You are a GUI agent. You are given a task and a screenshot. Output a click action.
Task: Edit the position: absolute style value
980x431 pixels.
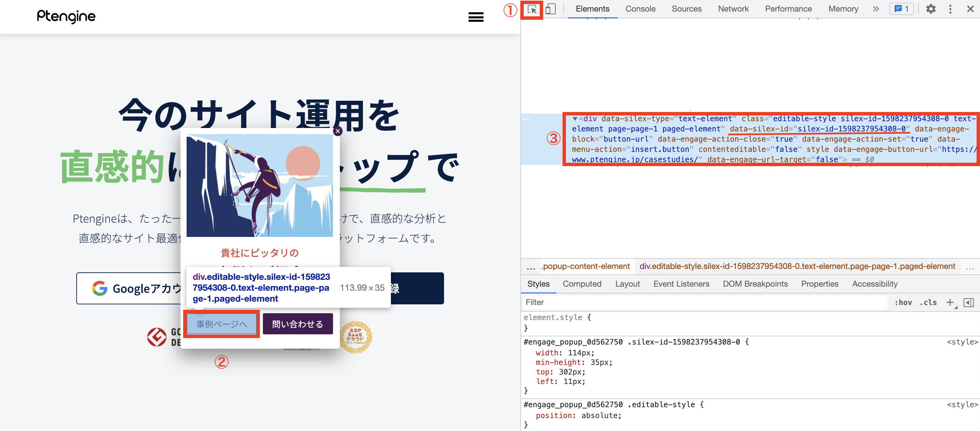pyautogui.click(x=601, y=415)
